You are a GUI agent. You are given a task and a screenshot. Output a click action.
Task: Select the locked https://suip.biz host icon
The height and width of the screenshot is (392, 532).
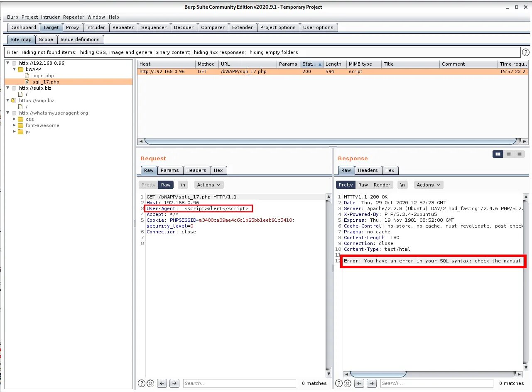coord(14,100)
